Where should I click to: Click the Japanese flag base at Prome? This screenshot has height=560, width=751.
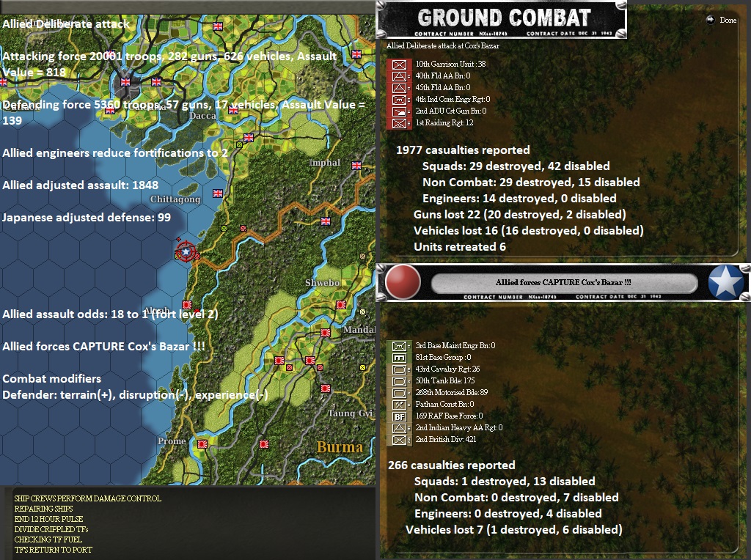[202, 444]
